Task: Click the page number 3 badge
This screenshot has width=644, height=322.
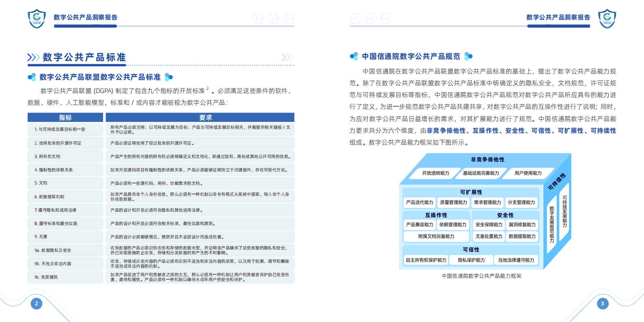Action: (603, 303)
